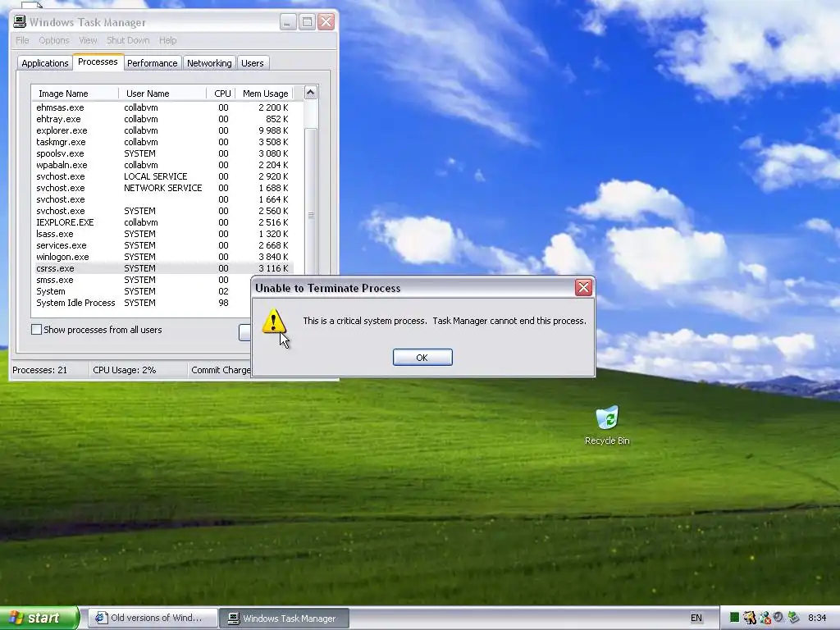
Task: Sort by the Image Name column header
Action: coord(75,94)
